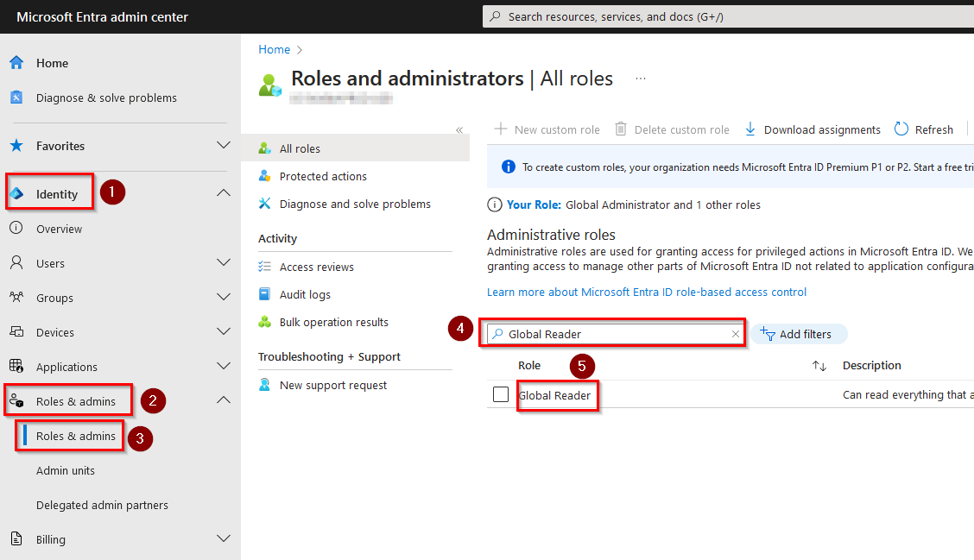Sort by the Description column header
Viewport: 974px width, 560px height.
pos(871,366)
